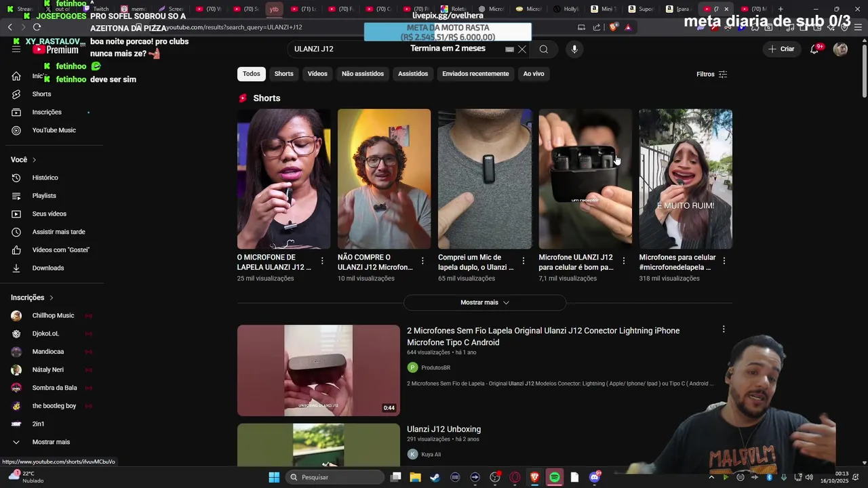Expand the Inscrições section header
The height and width of the screenshot is (488, 868).
[x=32, y=298]
